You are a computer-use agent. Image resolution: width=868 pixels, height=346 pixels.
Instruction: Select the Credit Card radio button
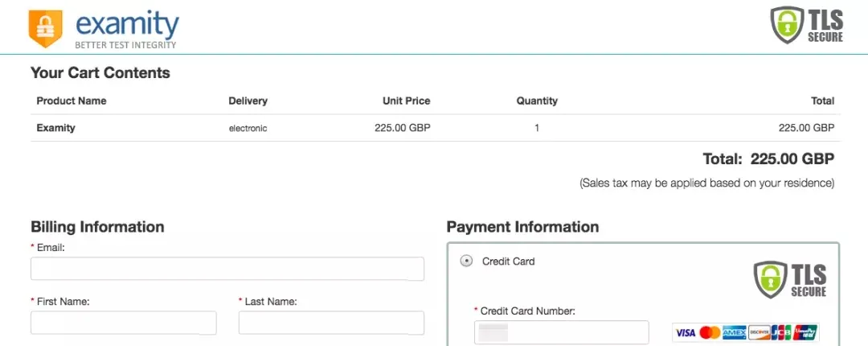pyautogui.click(x=466, y=261)
